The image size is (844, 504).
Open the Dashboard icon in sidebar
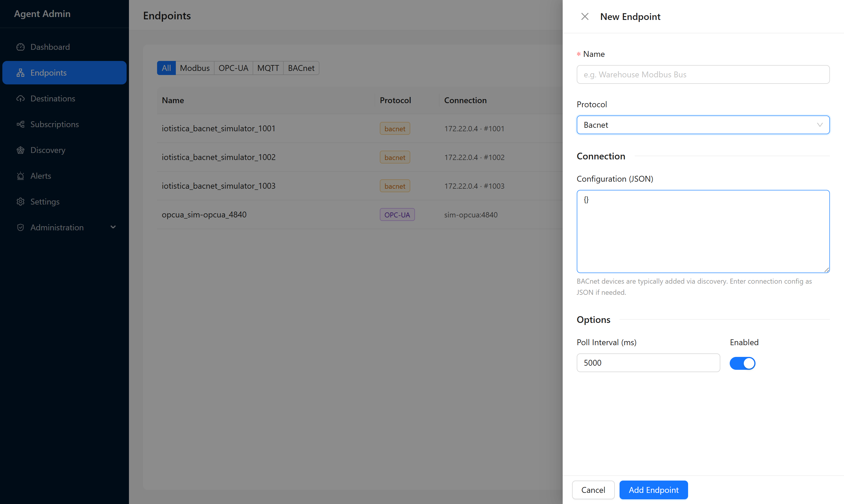click(x=21, y=47)
